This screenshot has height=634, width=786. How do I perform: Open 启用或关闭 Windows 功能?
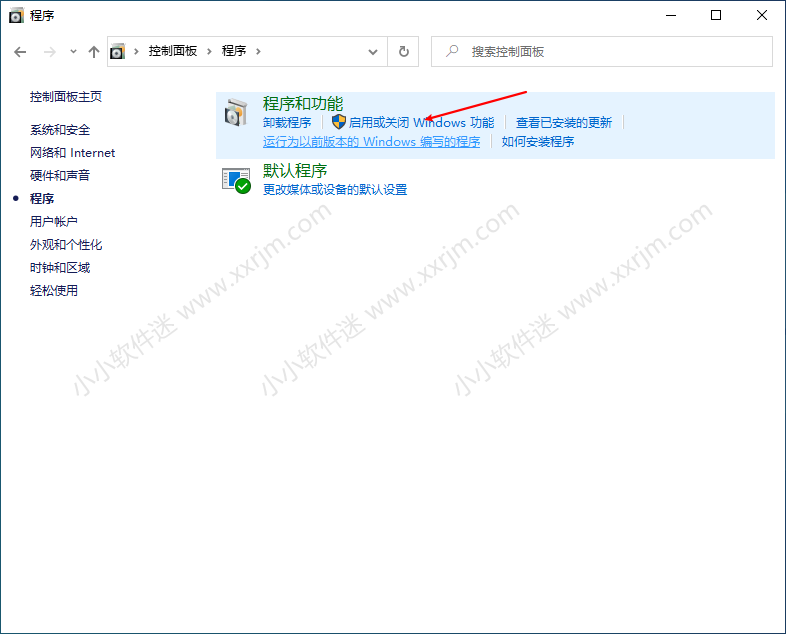(422, 122)
